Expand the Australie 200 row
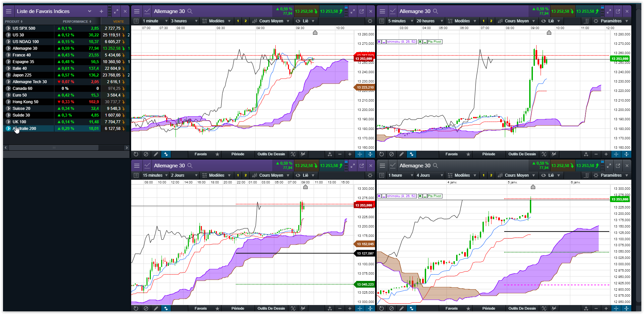This screenshot has width=644, height=314. pyautogui.click(x=8, y=129)
